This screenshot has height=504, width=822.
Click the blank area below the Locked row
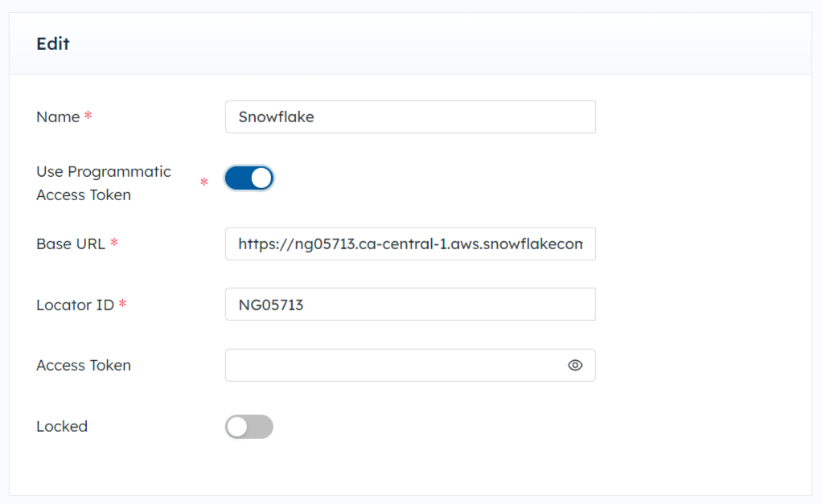tap(410, 469)
